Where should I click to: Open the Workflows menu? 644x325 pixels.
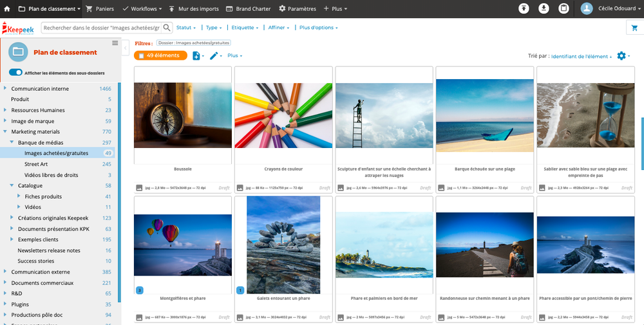[x=142, y=9]
